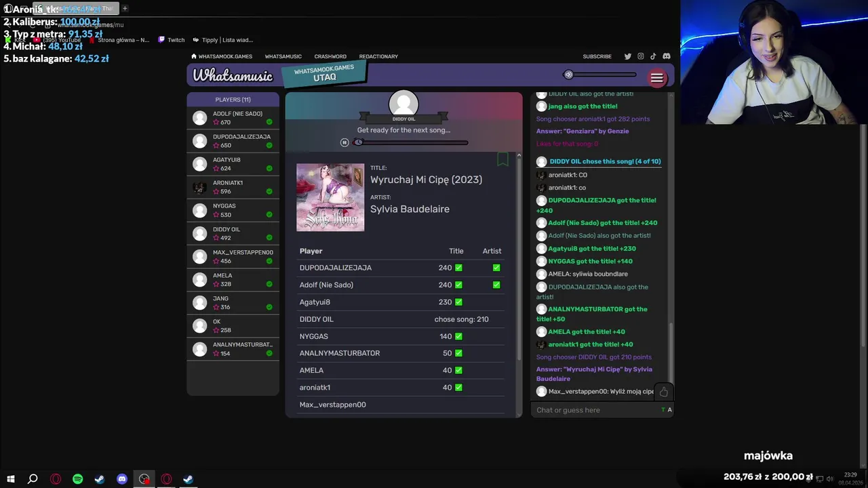This screenshot has height=488, width=868.
Task: Open the Windows Start menu
Action: click(x=11, y=479)
